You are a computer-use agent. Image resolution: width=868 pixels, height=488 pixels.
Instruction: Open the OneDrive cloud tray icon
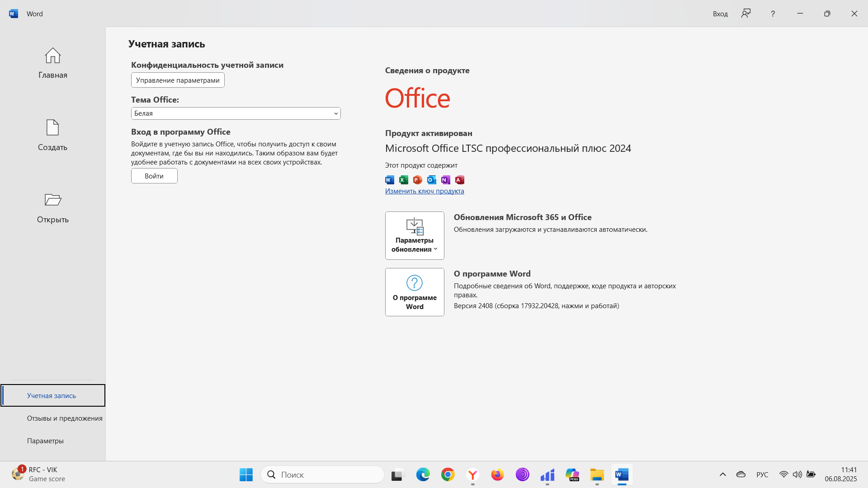pos(741,474)
